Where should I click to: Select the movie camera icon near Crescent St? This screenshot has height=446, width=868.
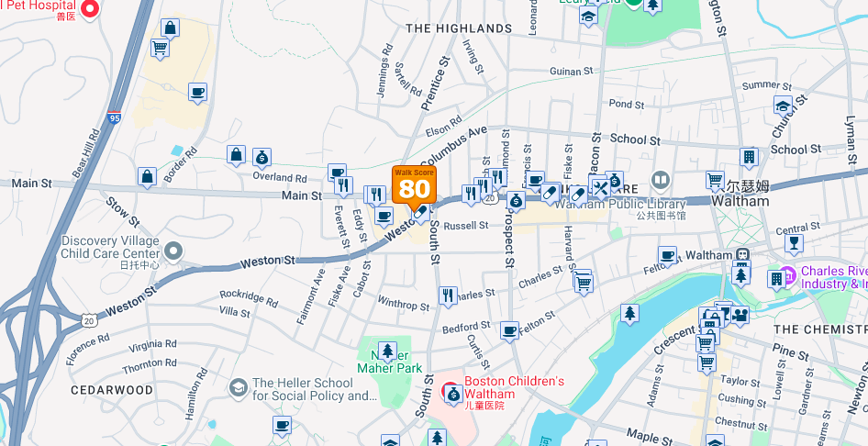pyautogui.click(x=740, y=315)
